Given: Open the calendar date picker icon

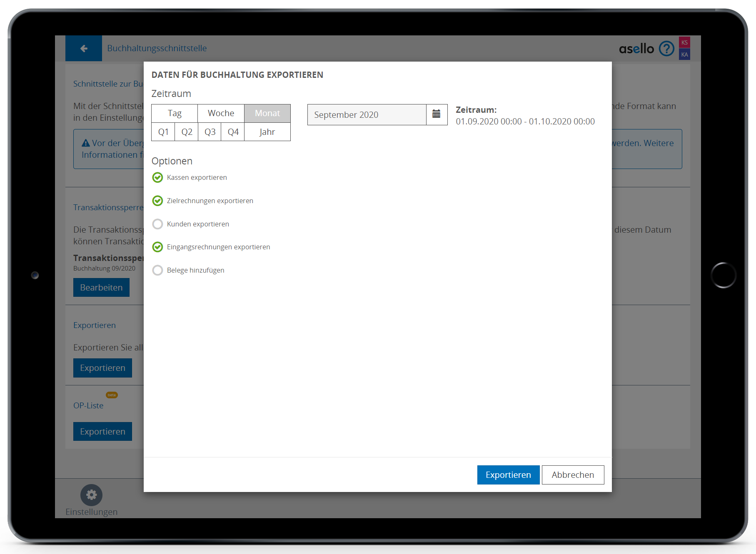Looking at the screenshot, I should 437,114.
